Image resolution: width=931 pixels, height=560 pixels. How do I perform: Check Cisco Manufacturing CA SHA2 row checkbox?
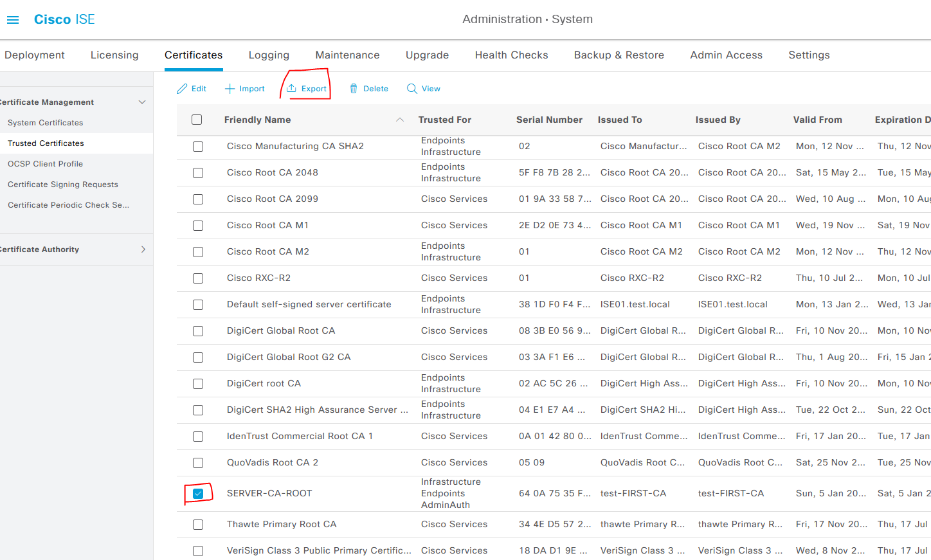198,147
